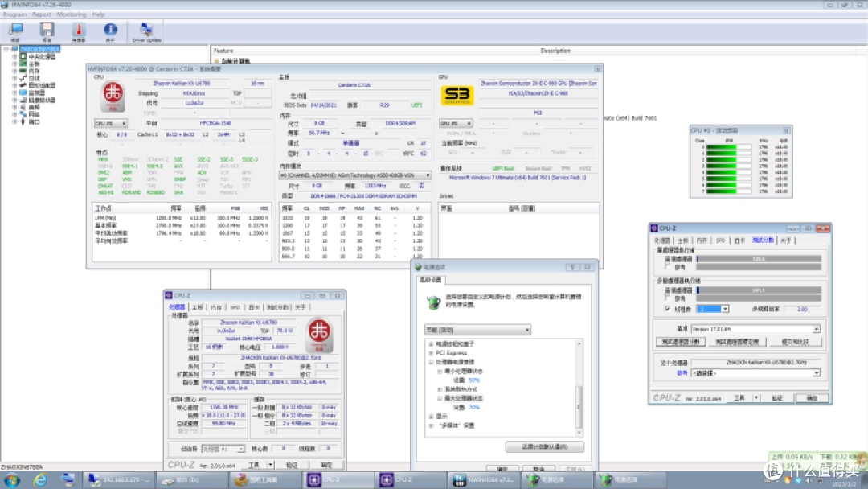
Task: Click the Zhaoxin logo in CPU-Z processor window
Action: click(320, 335)
